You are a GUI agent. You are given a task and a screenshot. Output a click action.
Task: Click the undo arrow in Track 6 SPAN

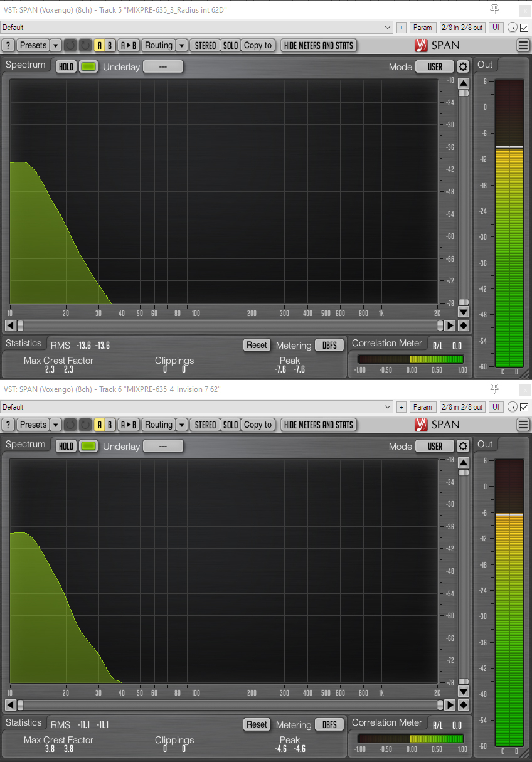(70, 425)
